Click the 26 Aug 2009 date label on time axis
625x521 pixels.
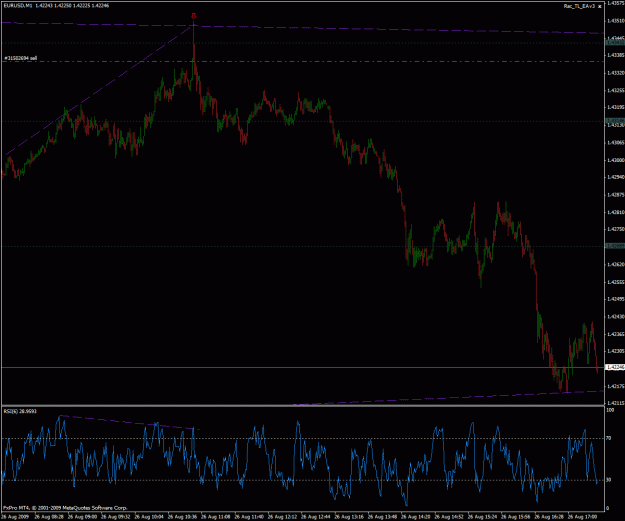tap(16, 517)
